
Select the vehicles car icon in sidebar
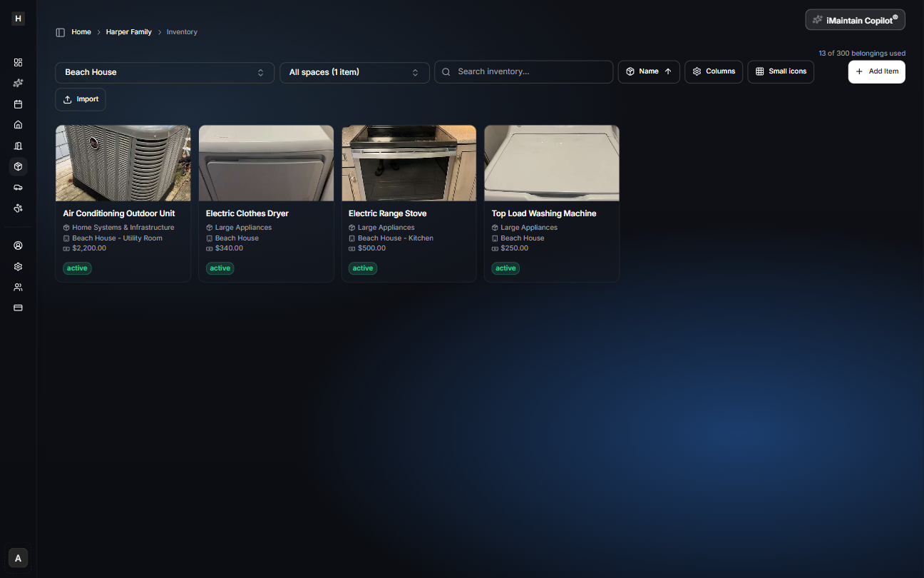point(18,187)
